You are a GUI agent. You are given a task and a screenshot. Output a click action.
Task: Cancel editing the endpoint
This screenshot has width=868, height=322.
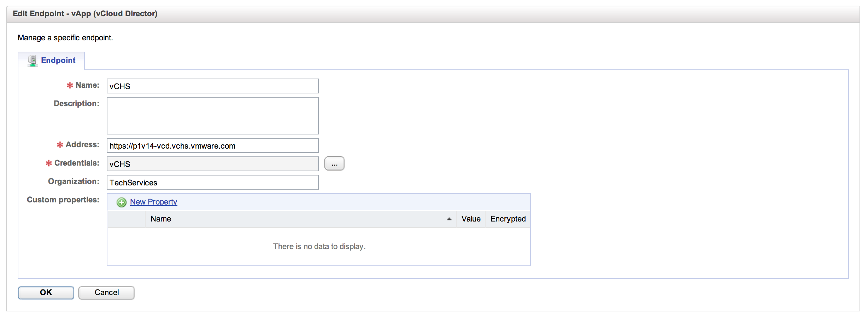[106, 293]
